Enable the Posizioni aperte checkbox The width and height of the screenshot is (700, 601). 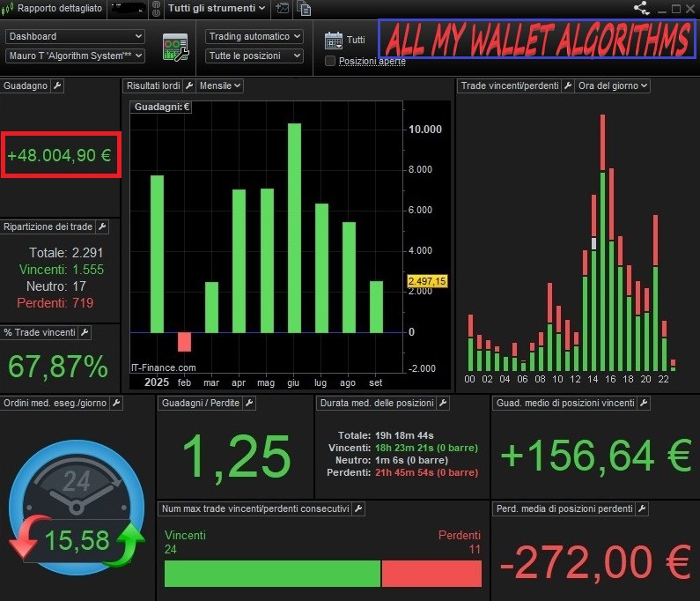tap(330, 61)
